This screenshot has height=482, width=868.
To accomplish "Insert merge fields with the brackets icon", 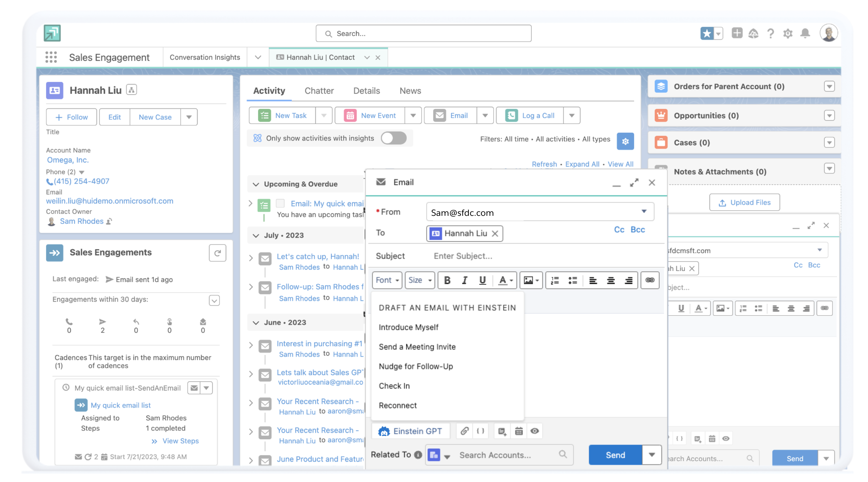I will [x=481, y=431].
